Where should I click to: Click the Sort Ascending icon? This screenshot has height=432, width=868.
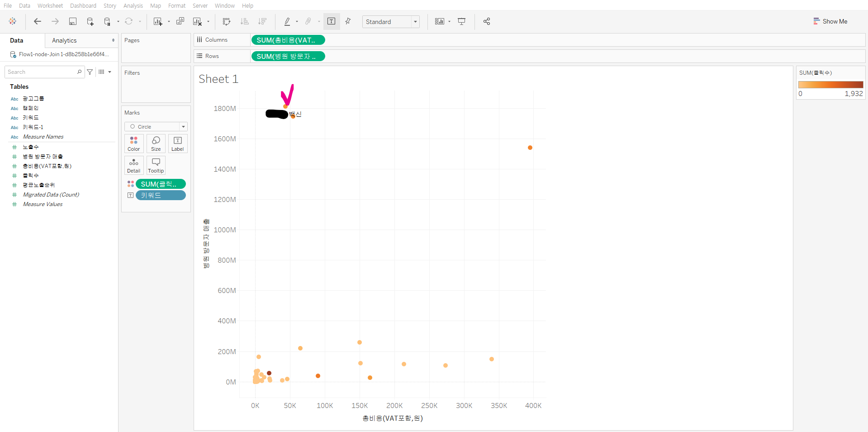point(245,21)
